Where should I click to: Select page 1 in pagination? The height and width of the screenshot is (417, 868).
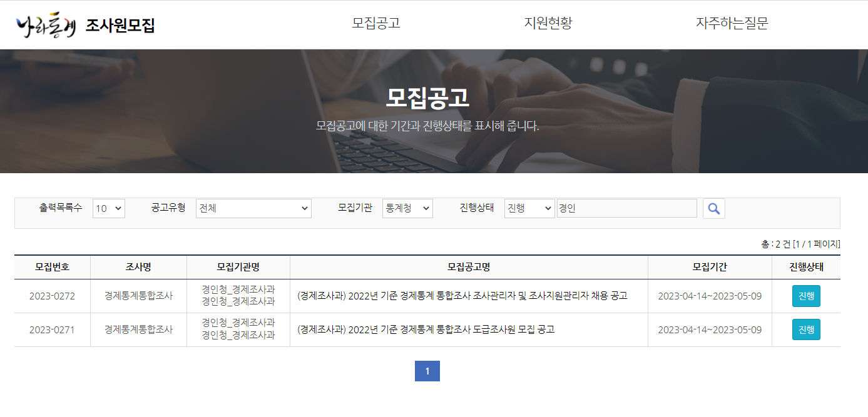click(427, 371)
